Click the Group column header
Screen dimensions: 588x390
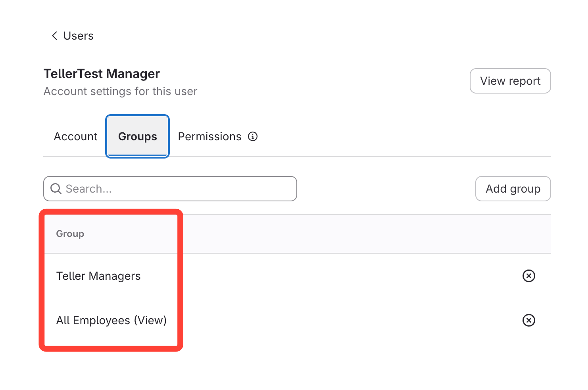point(70,234)
